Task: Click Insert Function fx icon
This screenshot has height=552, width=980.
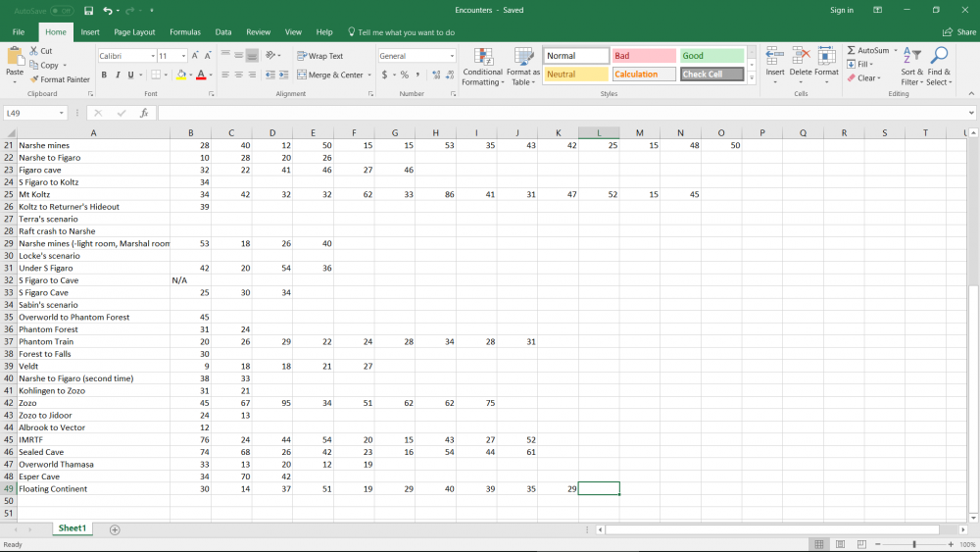Action: 144,113
